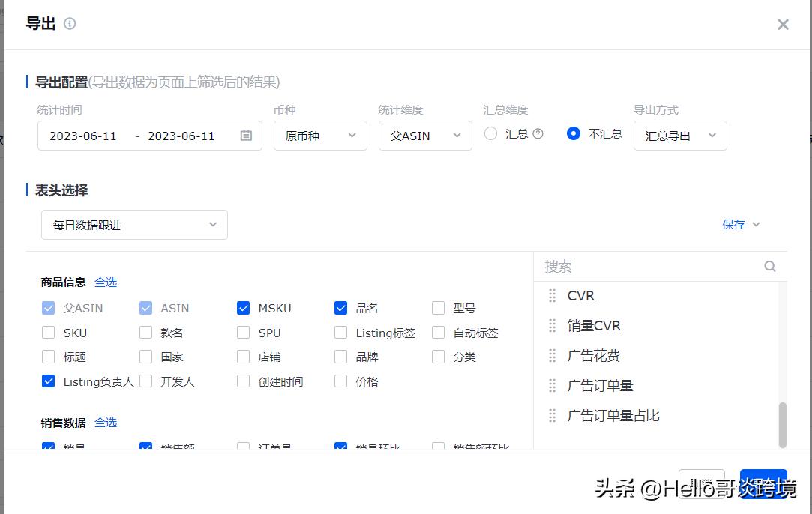The image size is (812, 514).
Task: Open the calendar icon in the date field
Action: point(247,136)
